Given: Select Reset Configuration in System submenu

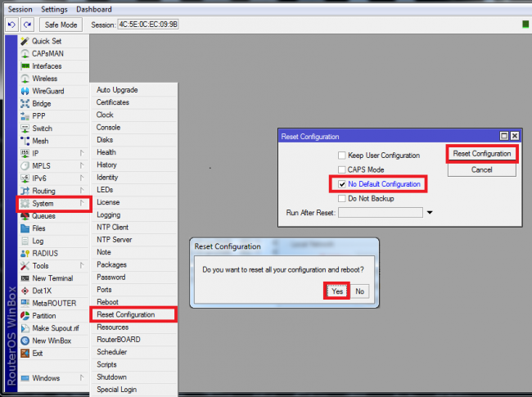Looking at the screenshot, I should point(133,315).
